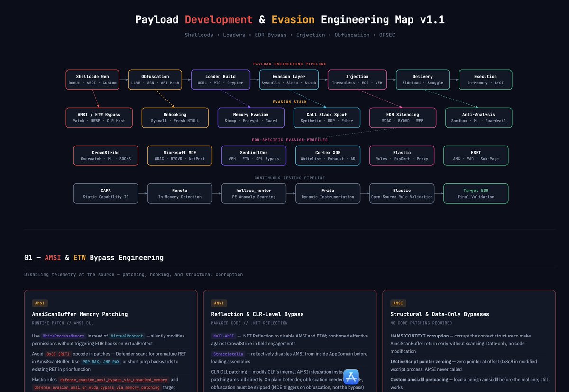Select the Frida Dynamic Instrumentation node

tap(328, 193)
